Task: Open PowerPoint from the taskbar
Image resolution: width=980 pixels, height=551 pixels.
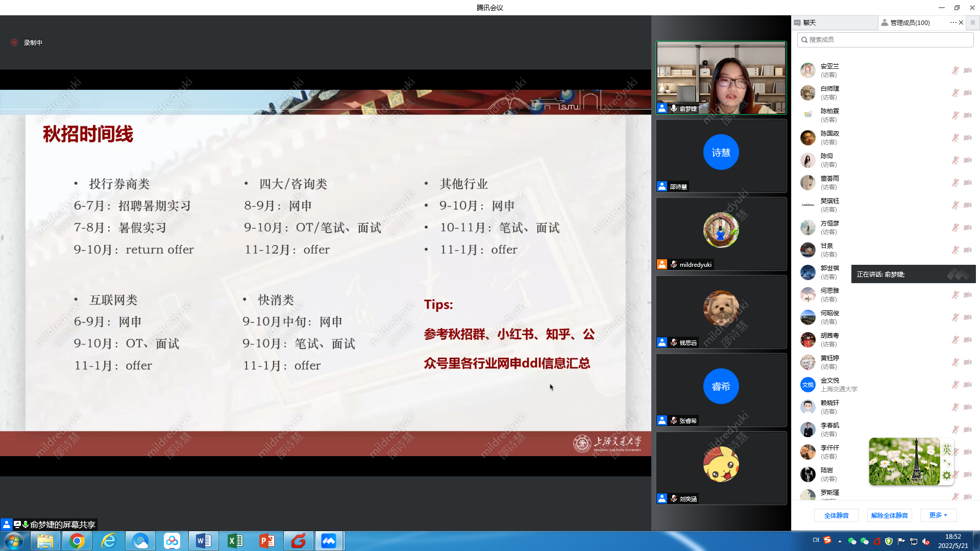Action: click(267, 541)
